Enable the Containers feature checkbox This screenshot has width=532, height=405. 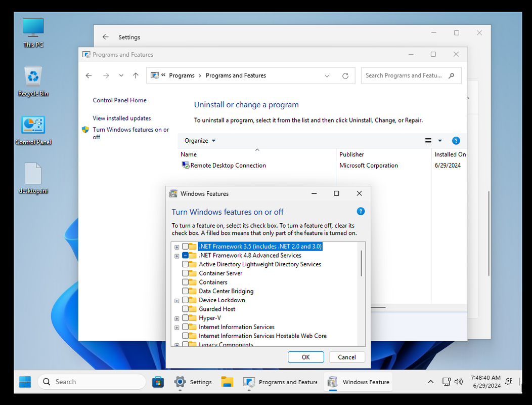click(185, 282)
